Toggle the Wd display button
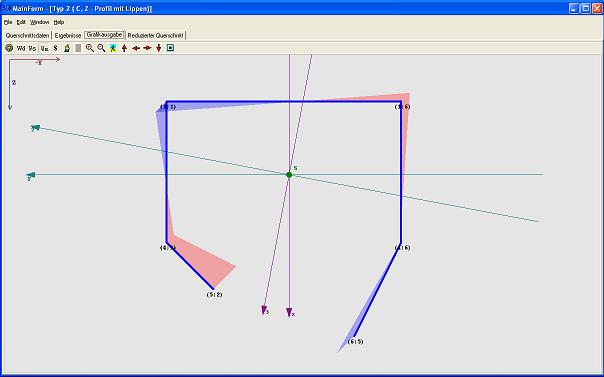 (21, 48)
